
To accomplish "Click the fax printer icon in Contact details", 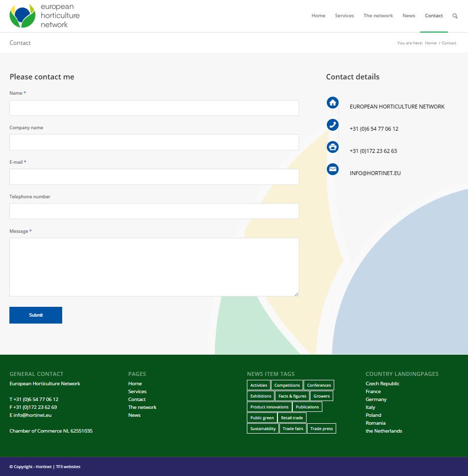I will [x=332, y=147].
